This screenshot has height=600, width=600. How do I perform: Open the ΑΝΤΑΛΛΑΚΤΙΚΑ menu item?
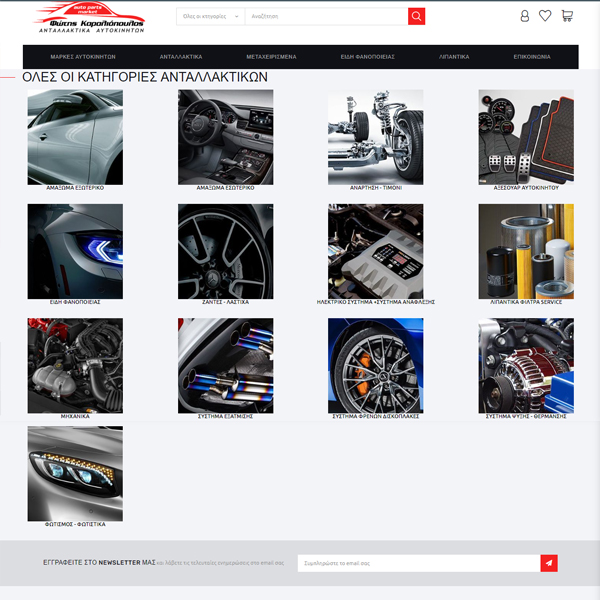pos(181,57)
